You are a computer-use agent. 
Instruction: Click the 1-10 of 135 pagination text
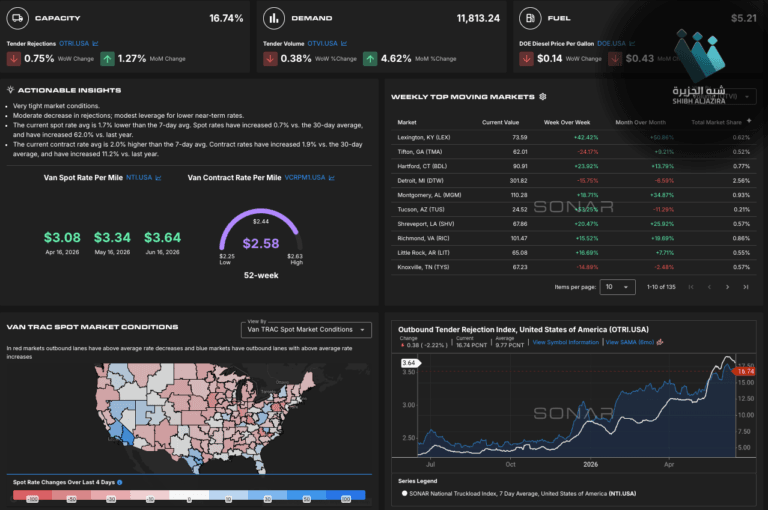661,287
